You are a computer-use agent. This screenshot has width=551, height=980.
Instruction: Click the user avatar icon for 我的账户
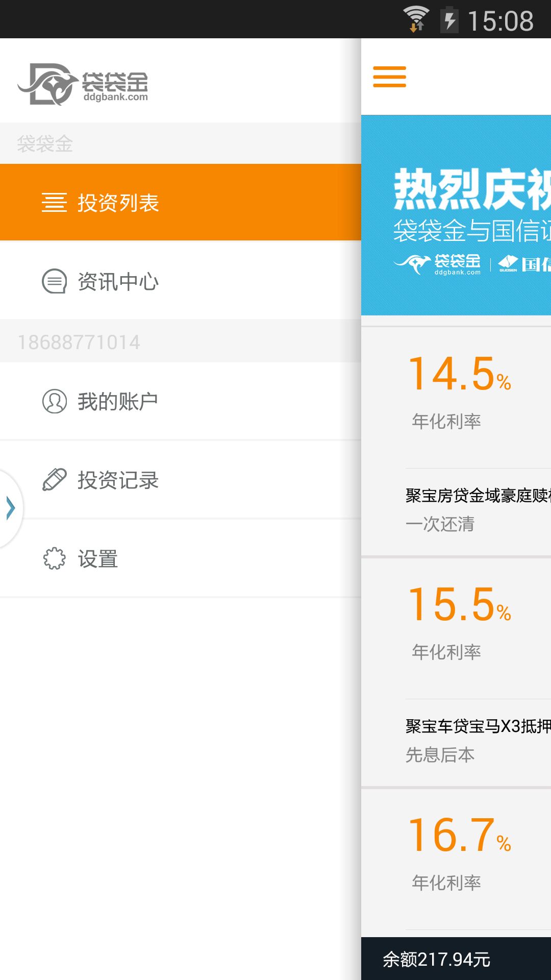pos(54,401)
